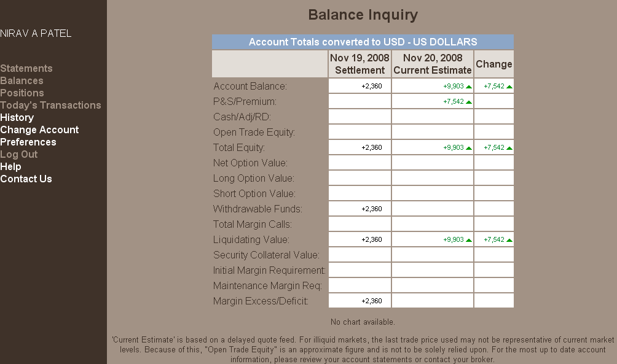Select Total Equity settlement value +2,360
Image resolution: width=617 pixels, height=364 pixels.
(371, 147)
